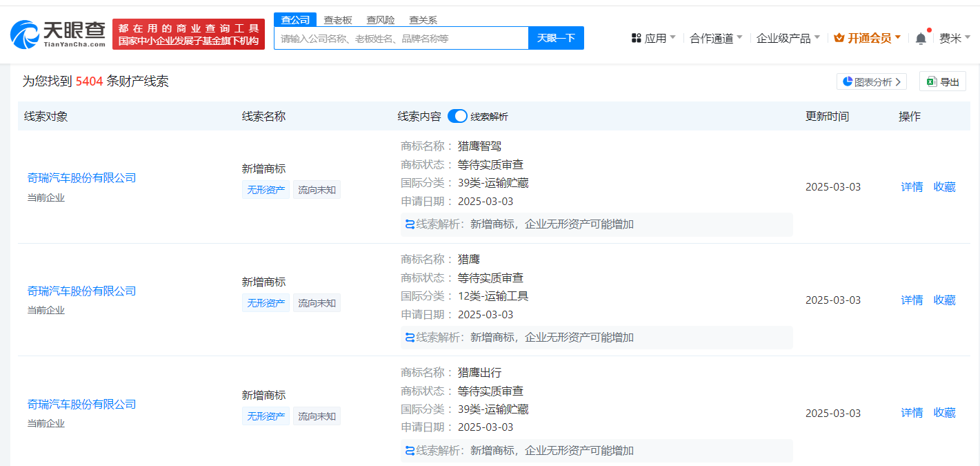The height and width of the screenshot is (466, 980).
Task: Click second row 线索解析 icon
Action: pos(410,338)
